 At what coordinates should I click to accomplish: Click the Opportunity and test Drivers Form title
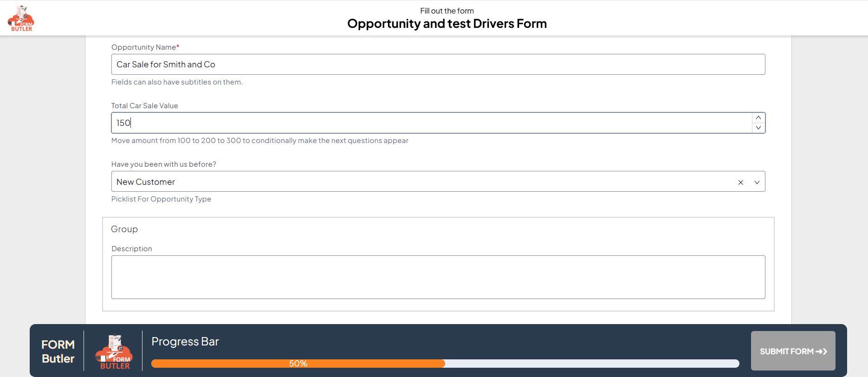(447, 24)
